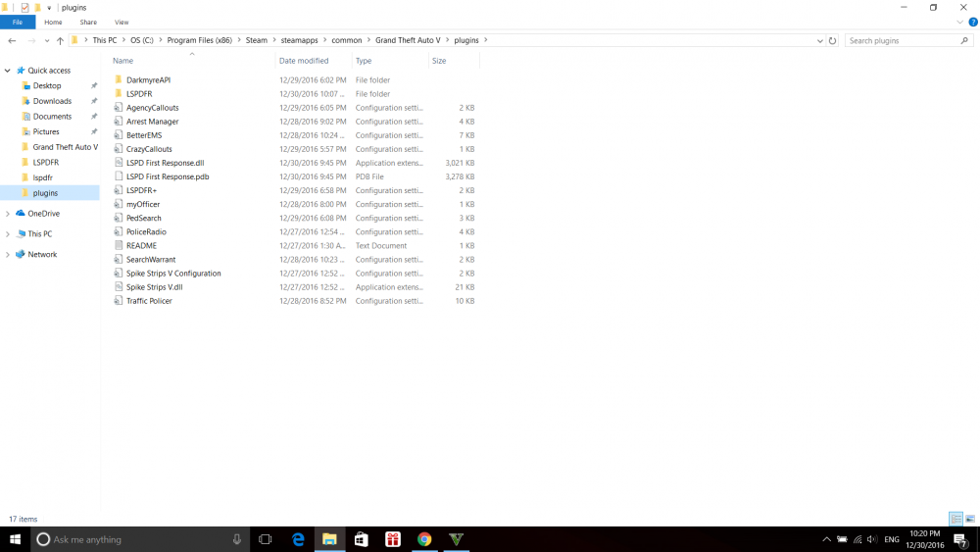Click Cortana Ask me anything box
980x552 pixels.
(140, 539)
